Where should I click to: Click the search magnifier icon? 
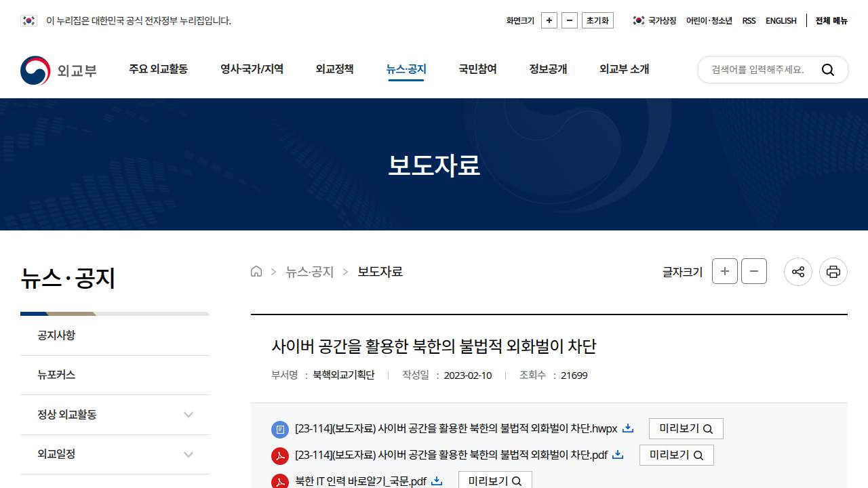[828, 70]
